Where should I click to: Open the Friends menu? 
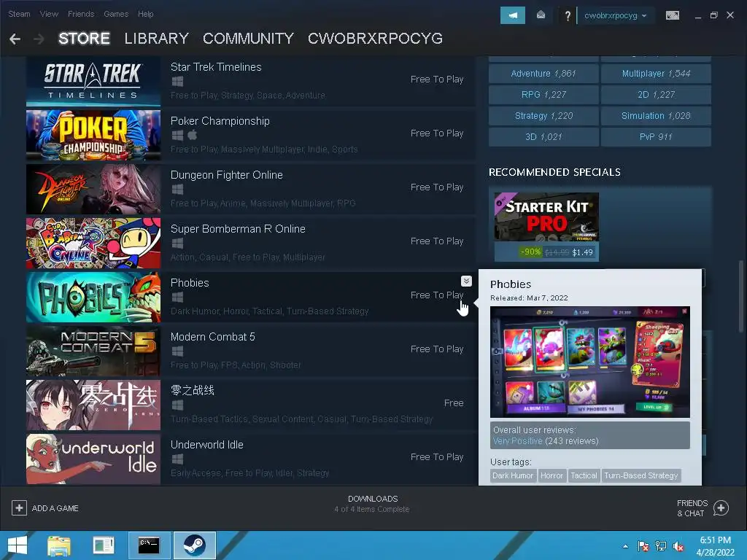click(x=81, y=14)
